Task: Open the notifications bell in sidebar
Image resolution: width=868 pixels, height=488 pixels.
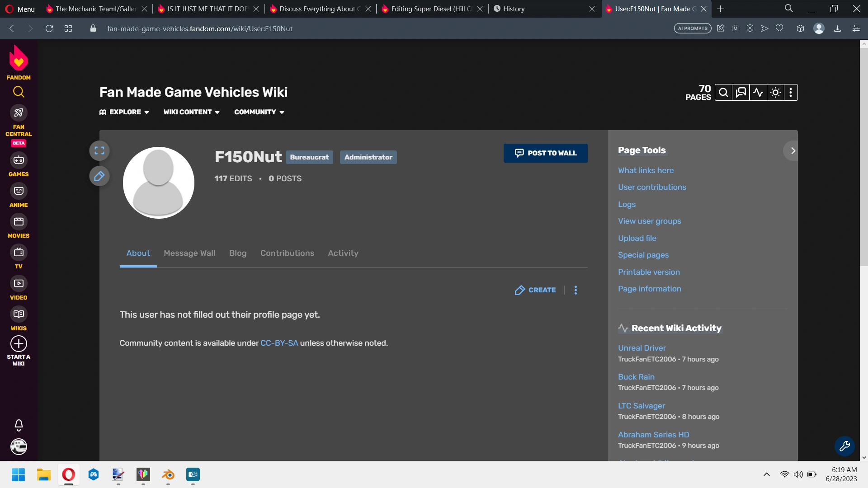Action: 19,425
